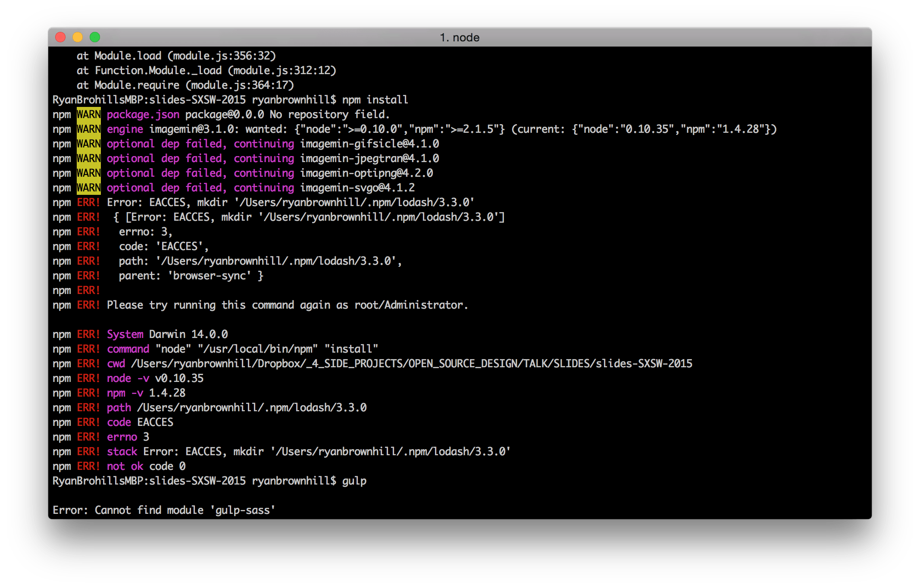
Task: Click the '"/usr/local/bin/npm"' command path
Action: click(x=258, y=349)
